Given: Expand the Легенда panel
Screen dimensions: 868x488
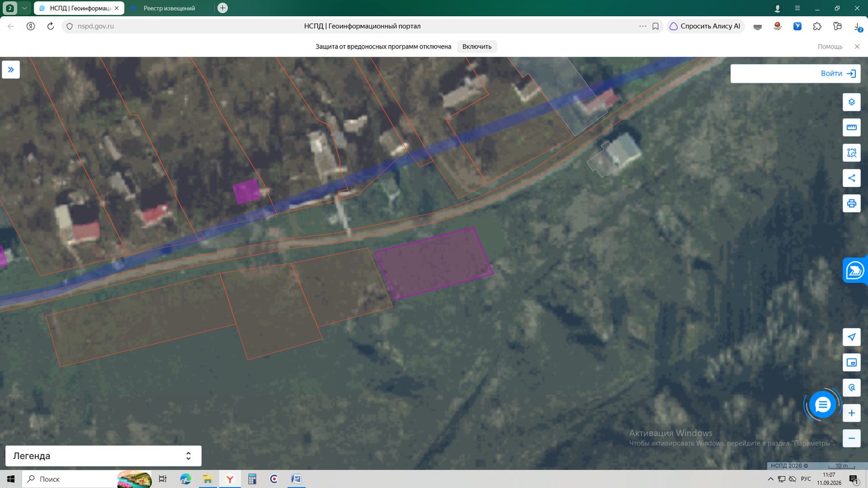Looking at the screenshot, I should pyautogui.click(x=104, y=456).
